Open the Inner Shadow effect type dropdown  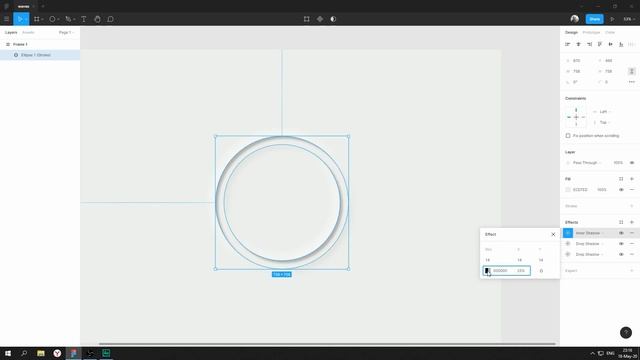(589, 233)
